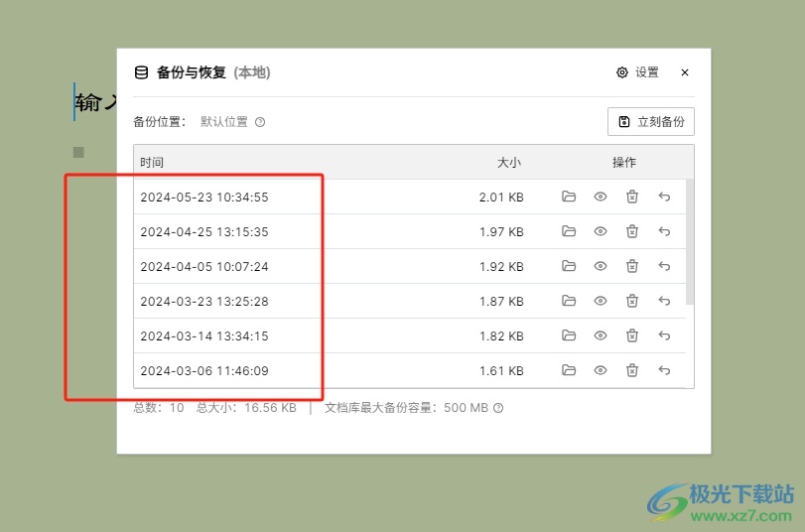Close the 备份与恢复 dialog

(684, 72)
